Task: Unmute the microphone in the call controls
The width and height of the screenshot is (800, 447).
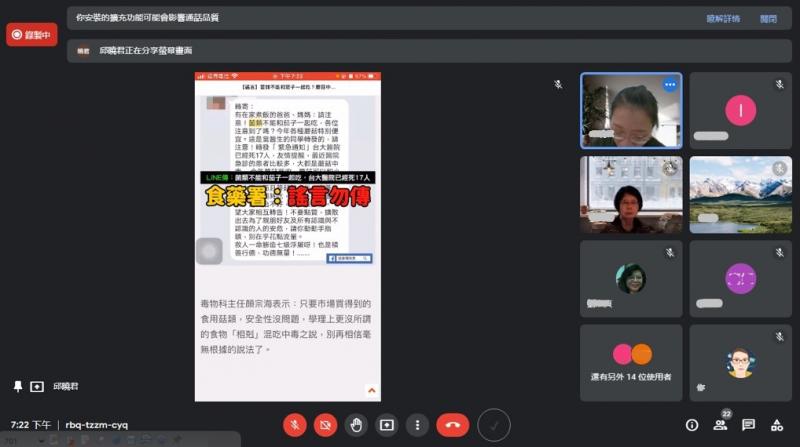Action: 294,425
